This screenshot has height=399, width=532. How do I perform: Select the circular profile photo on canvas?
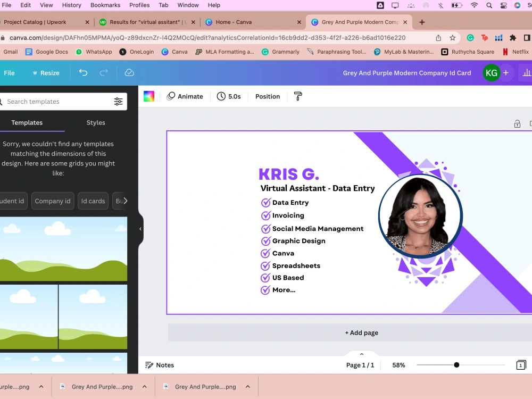tap(420, 216)
